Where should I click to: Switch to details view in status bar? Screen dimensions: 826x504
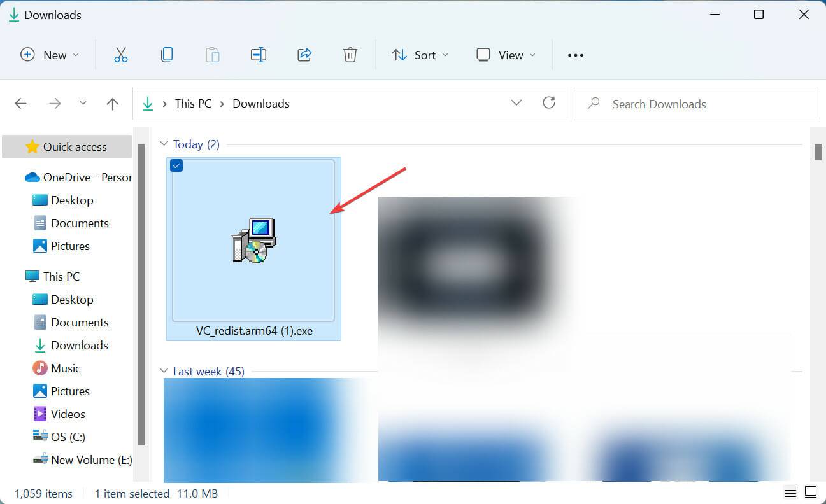point(789,491)
